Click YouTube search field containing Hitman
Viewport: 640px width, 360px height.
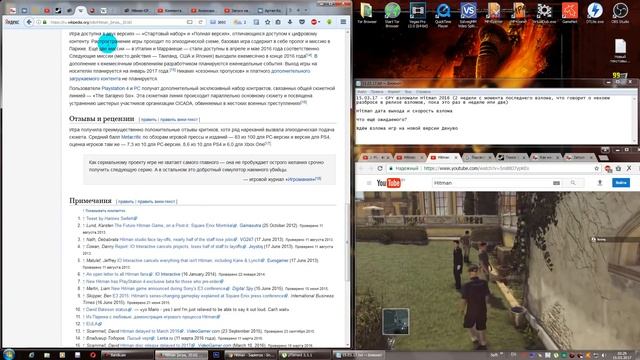[492, 183]
